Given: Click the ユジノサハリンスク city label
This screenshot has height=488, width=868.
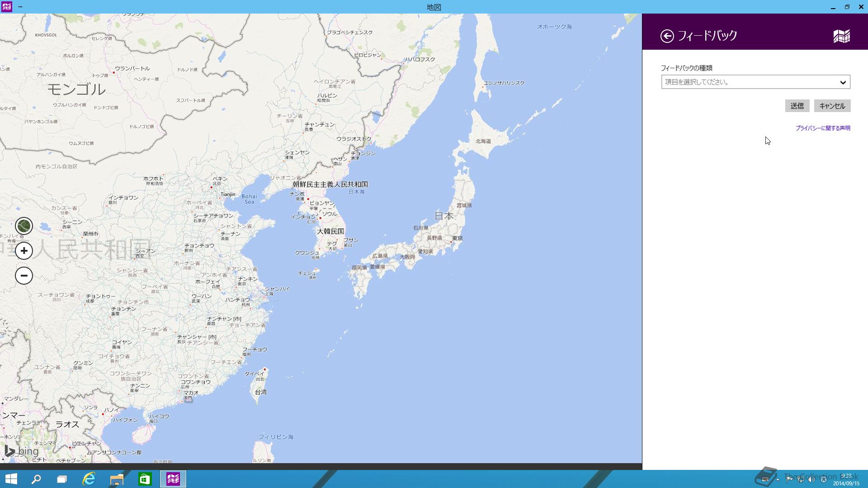Looking at the screenshot, I should [x=504, y=83].
